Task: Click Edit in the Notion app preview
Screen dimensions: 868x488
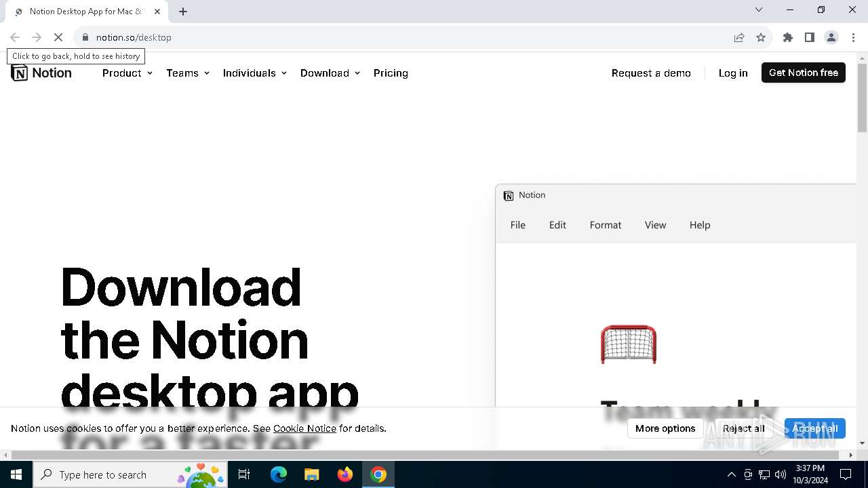Action: coord(557,225)
